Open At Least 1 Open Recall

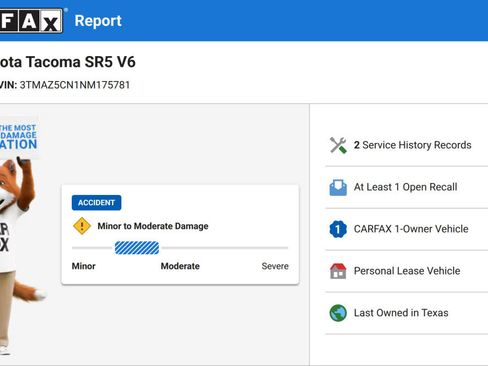[407, 187]
